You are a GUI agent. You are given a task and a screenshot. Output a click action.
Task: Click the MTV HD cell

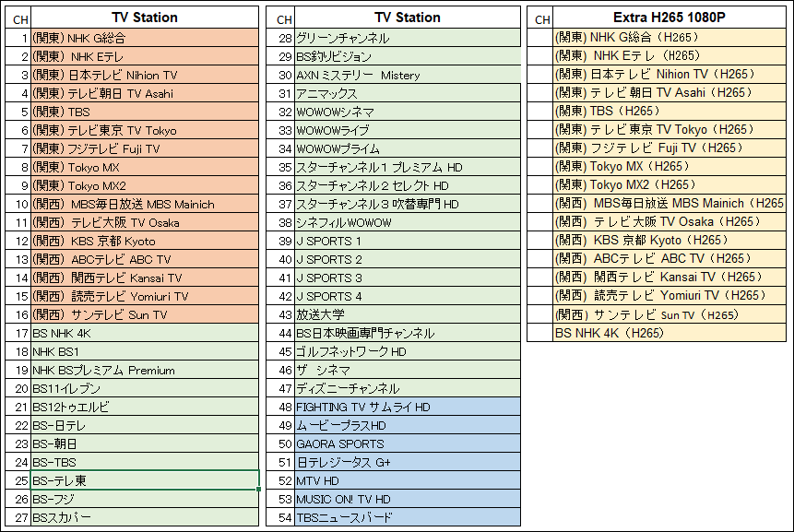click(407, 480)
